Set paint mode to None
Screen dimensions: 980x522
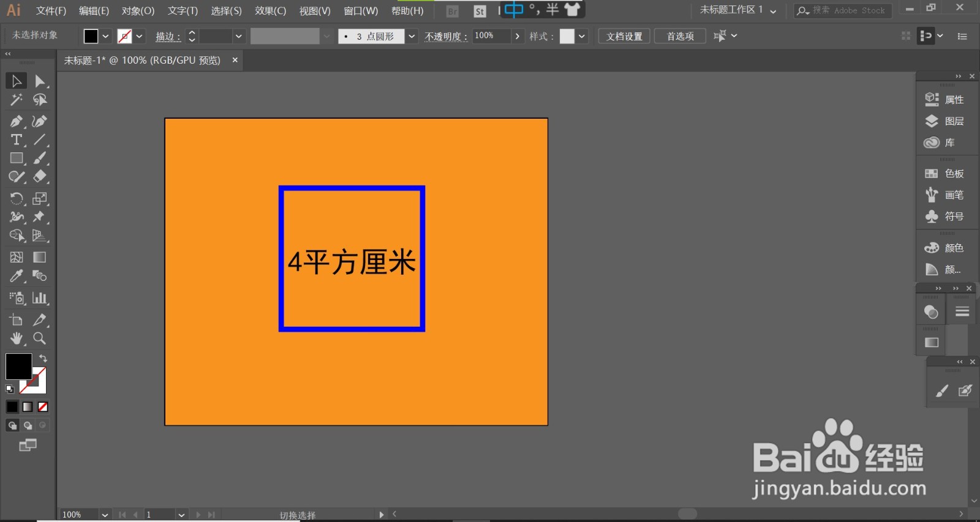click(43, 407)
